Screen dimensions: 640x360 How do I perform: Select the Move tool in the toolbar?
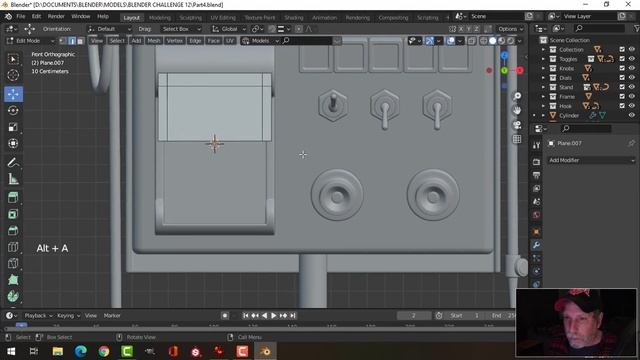tap(13, 94)
